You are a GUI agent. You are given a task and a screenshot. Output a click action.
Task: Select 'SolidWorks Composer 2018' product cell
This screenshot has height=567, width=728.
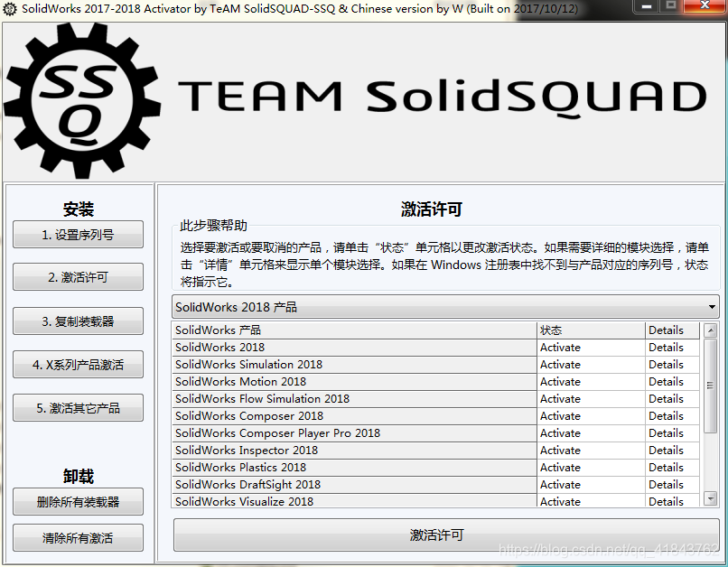pyautogui.click(x=354, y=416)
